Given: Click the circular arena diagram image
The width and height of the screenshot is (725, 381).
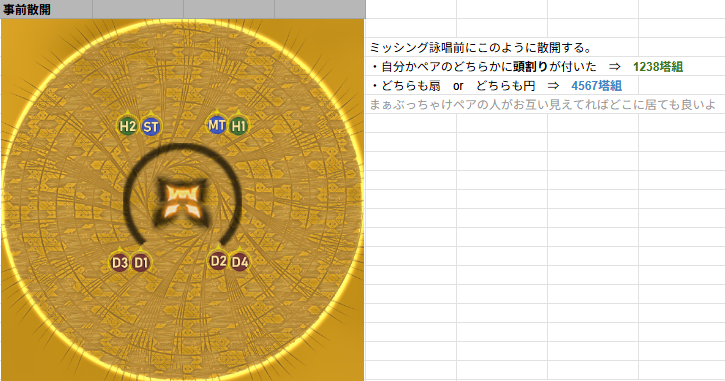Looking at the screenshot, I should pyautogui.click(x=183, y=200).
